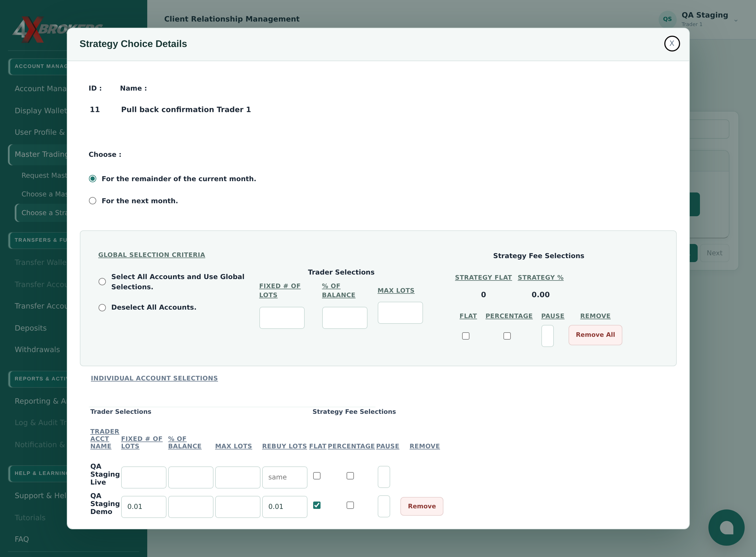Open Deposits in the sidebar

[31, 328]
